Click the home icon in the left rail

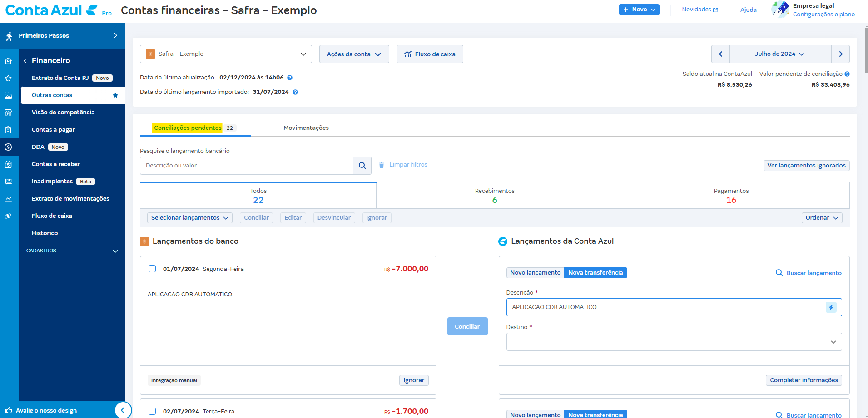click(8, 61)
